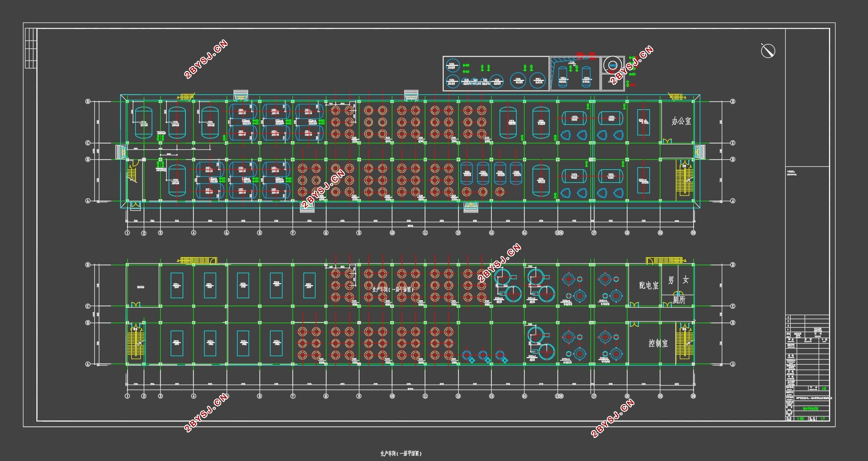
Task: Select axis bubble D left of the upper plan
Action: pos(88,101)
